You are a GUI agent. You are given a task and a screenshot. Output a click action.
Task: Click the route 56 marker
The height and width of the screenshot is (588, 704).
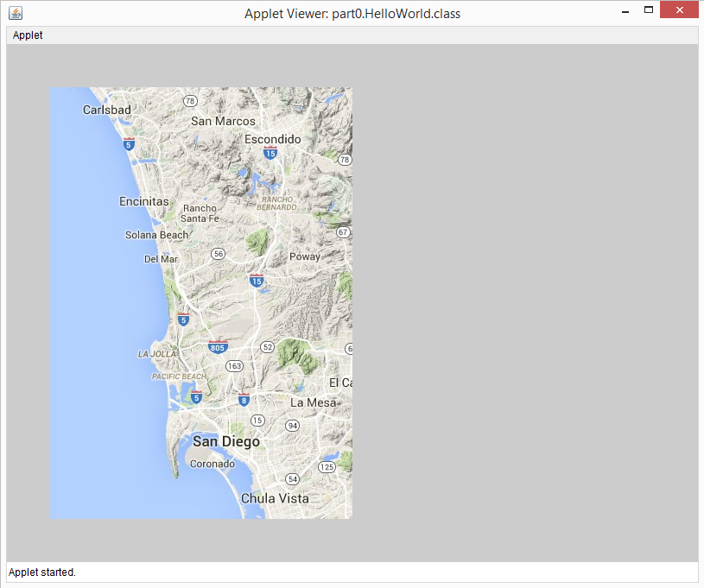point(219,254)
